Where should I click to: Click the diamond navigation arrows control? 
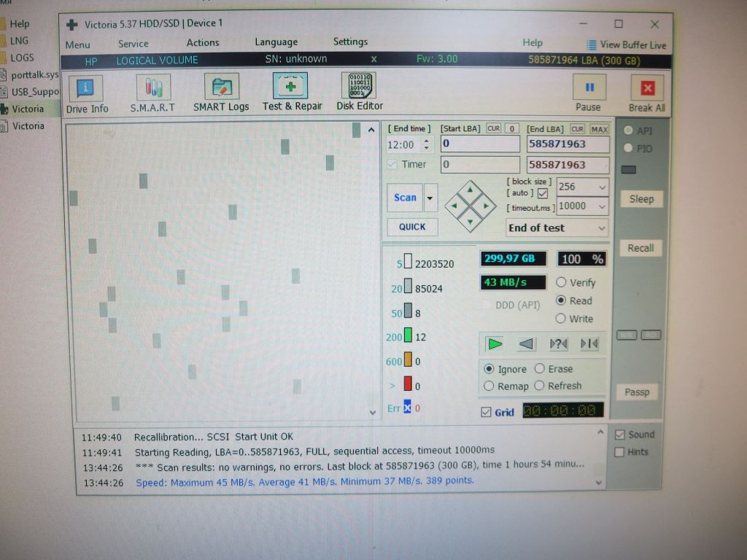[471, 206]
